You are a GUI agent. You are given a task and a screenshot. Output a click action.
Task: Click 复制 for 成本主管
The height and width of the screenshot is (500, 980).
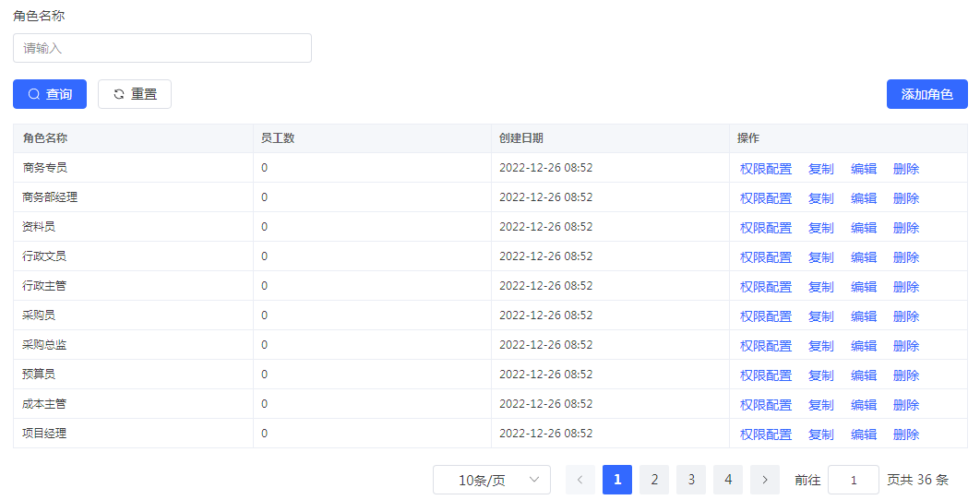(x=820, y=405)
